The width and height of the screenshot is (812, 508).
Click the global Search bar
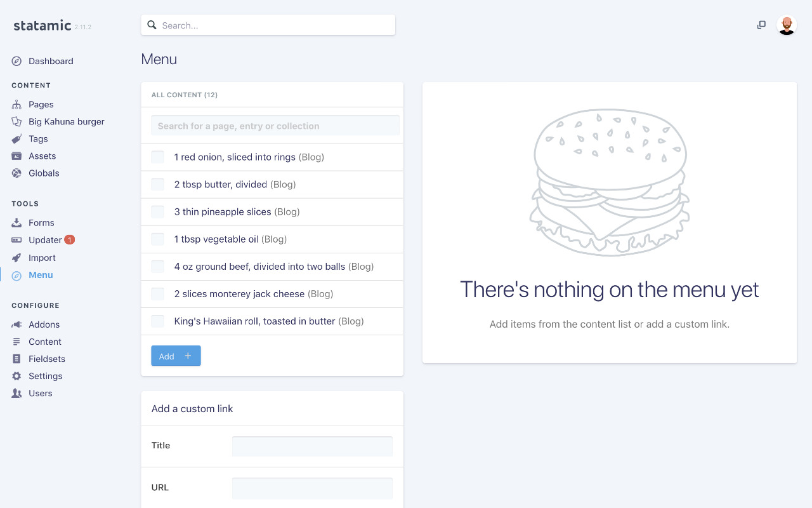click(268, 25)
